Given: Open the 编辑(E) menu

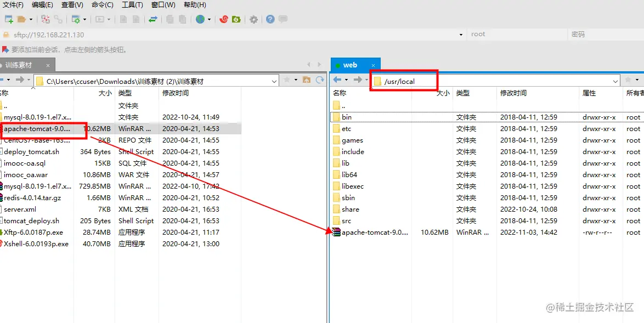Looking at the screenshot, I should point(42,5).
